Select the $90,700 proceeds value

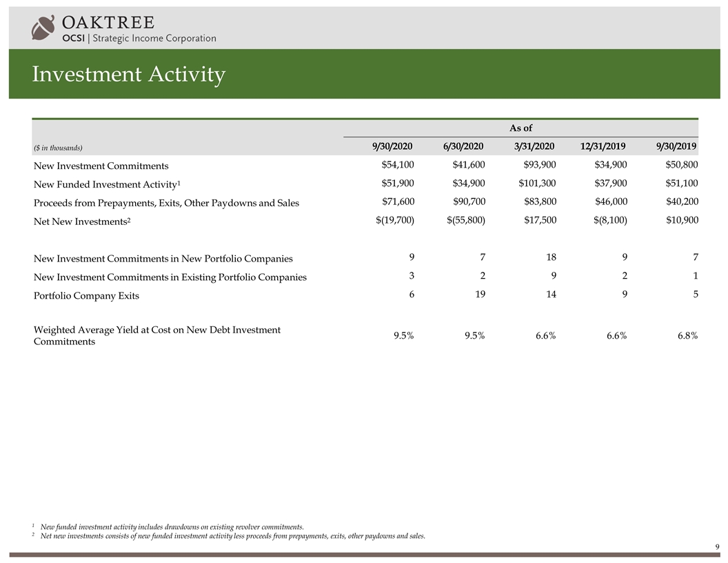pyautogui.click(x=467, y=201)
